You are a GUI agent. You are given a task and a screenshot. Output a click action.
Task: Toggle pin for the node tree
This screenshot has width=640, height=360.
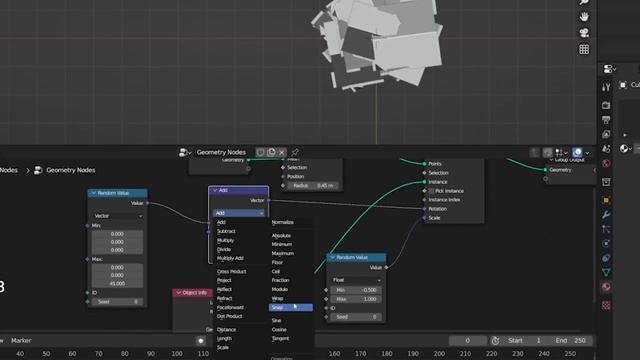[x=295, y=152]
